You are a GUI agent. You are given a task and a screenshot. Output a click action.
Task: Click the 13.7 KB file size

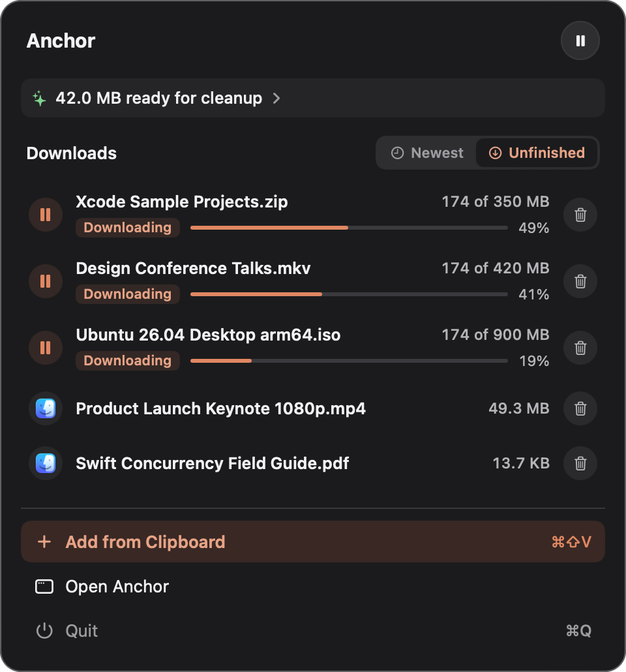[x=520, y=463]
